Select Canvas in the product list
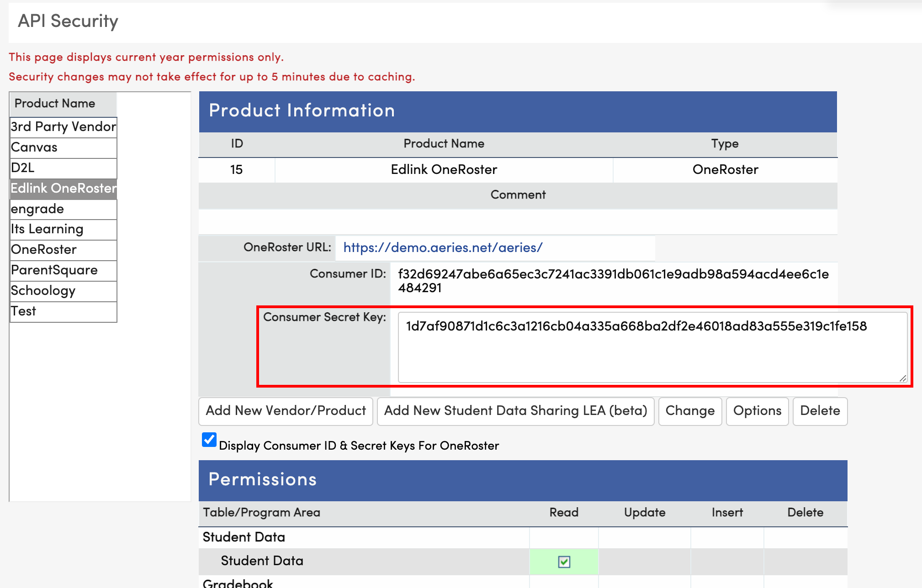This screenshot has width=922, height=588. pos(64,147)
